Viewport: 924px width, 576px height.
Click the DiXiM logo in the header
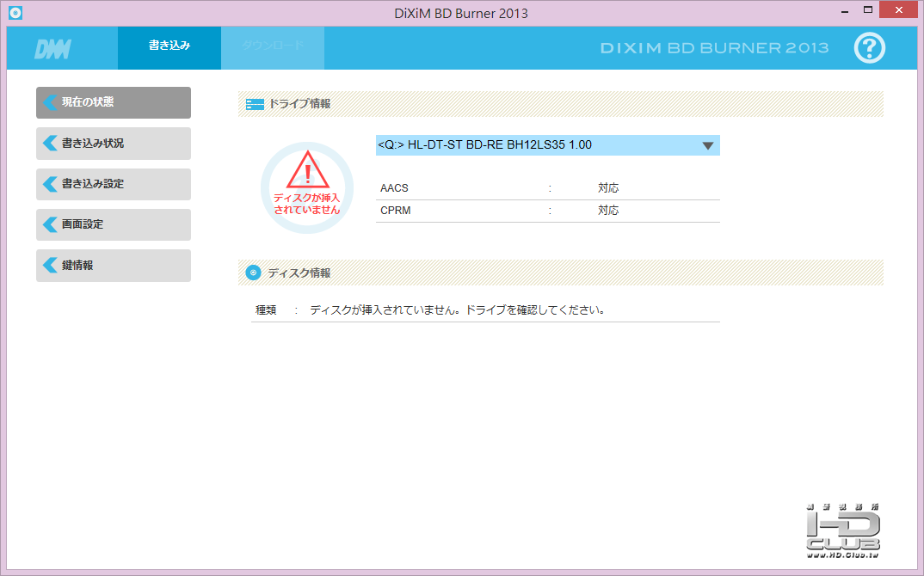point(52,49)
